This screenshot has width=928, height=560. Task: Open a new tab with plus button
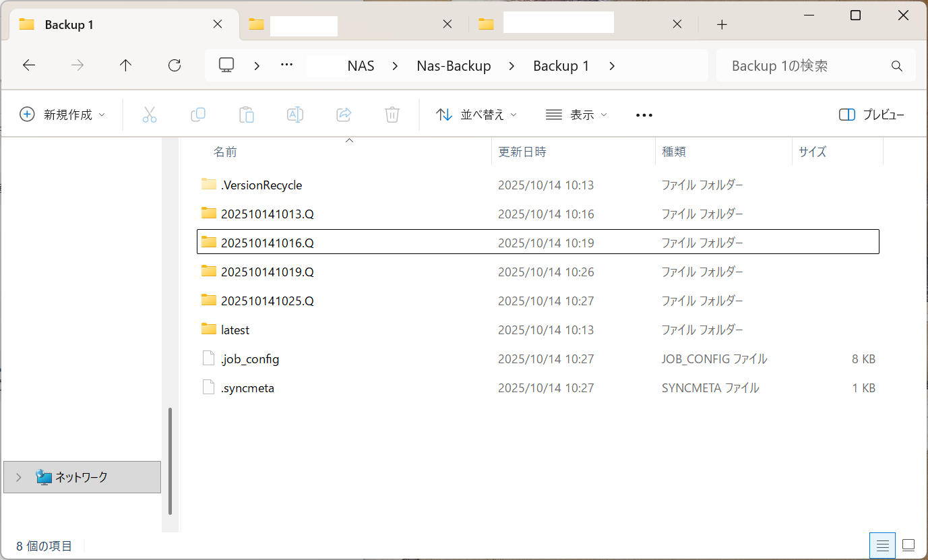tap(722, 25)
